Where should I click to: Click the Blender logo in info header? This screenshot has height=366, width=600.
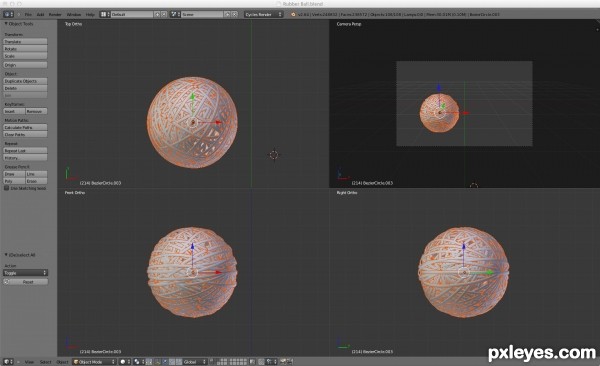293,15
